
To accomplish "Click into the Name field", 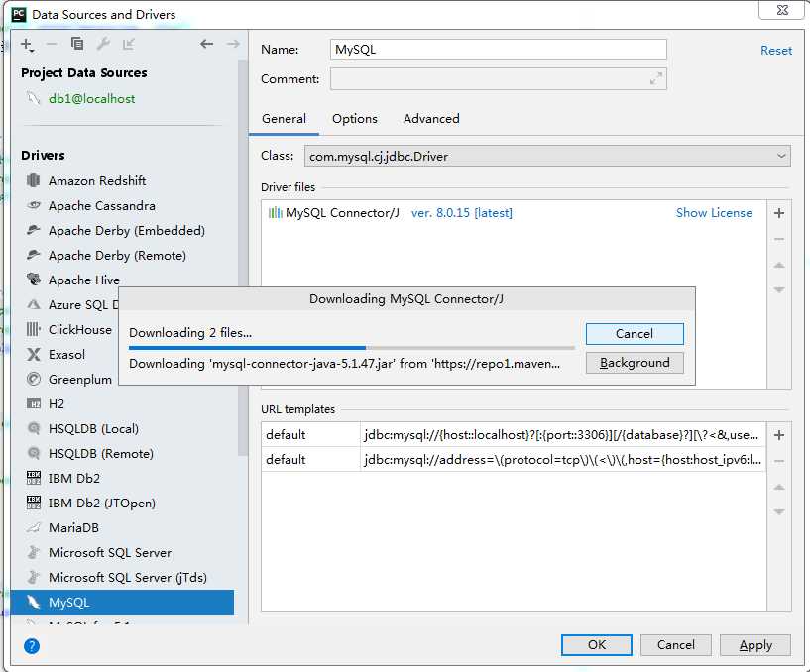I will click(x=498, y=50).
